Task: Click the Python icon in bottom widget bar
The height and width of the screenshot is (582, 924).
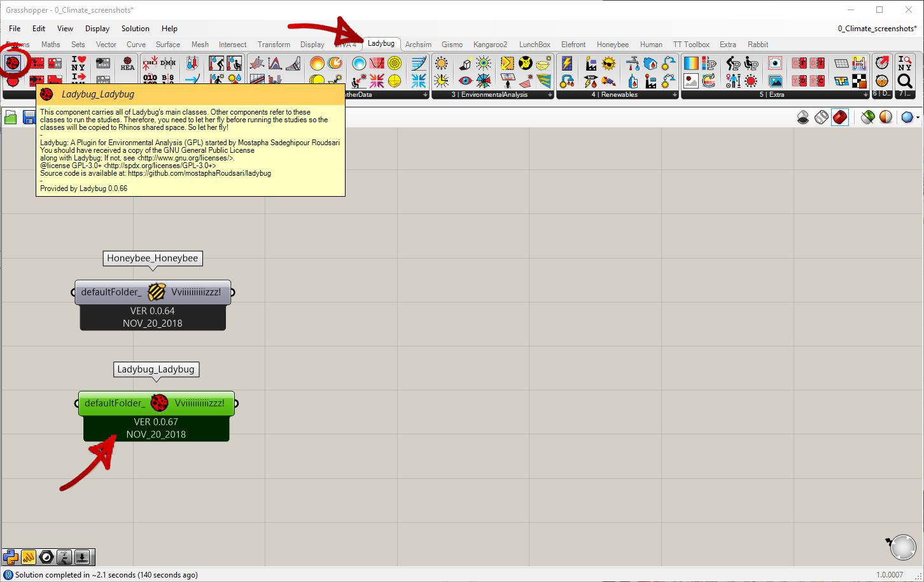Action: pos(11,557)
